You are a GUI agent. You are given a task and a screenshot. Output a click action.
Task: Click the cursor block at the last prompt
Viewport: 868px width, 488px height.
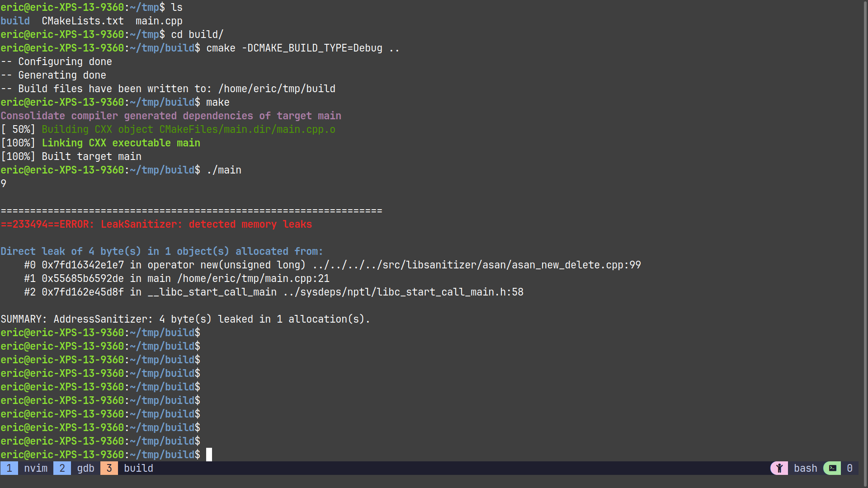click(209, 455)
